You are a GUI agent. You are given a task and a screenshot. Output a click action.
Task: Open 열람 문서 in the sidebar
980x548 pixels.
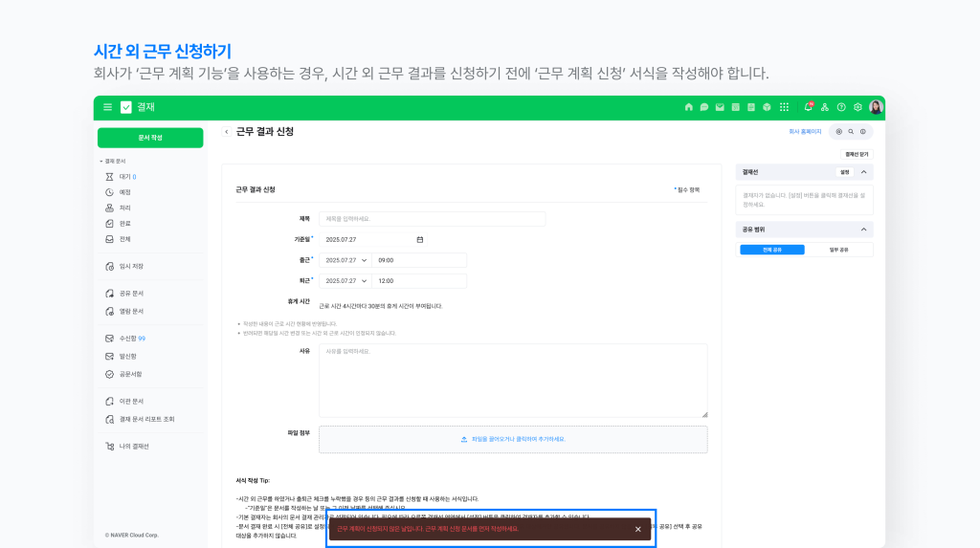(130, 312)
